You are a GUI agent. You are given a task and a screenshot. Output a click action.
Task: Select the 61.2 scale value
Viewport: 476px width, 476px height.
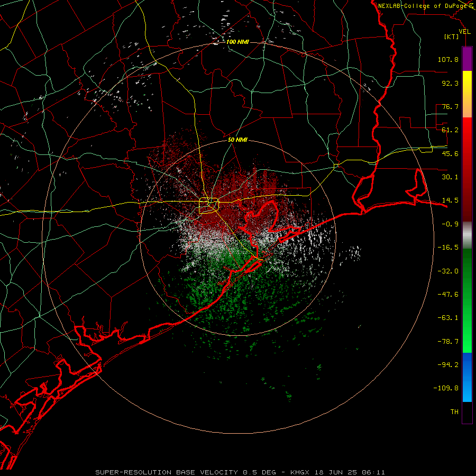pyautogui.click(x=450, y=130)
